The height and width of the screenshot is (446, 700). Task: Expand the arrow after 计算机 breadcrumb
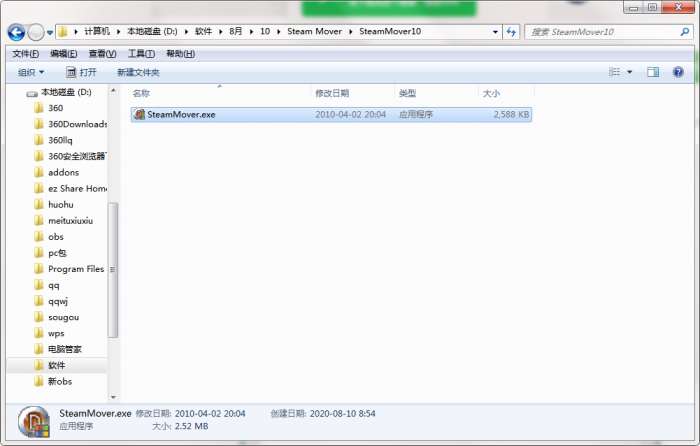tap(118, 32)
